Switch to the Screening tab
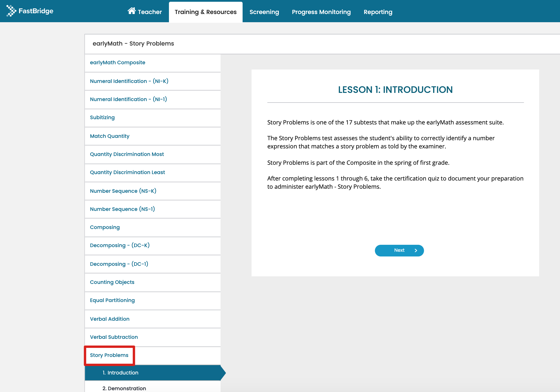 tap(264, 12)
